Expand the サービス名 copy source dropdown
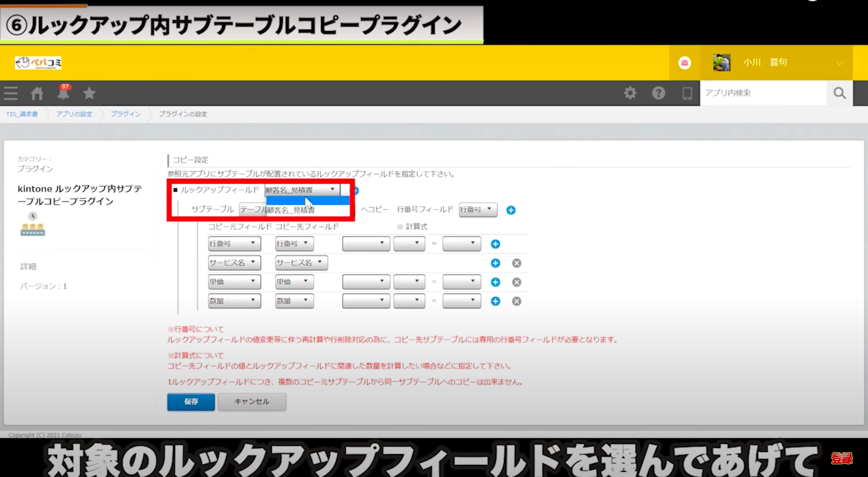 coord(234,263)
